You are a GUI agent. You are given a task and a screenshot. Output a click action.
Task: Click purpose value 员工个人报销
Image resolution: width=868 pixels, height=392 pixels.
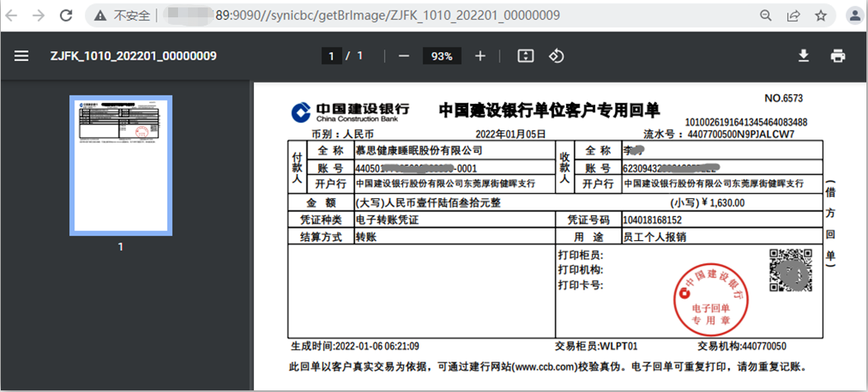click(655, 238)
